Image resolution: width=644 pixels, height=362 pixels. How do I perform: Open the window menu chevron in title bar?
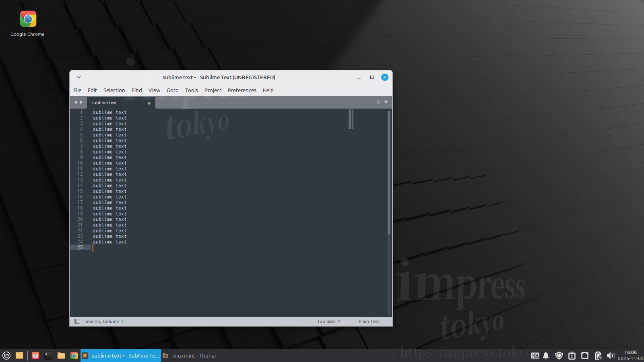tap(79, 77)
